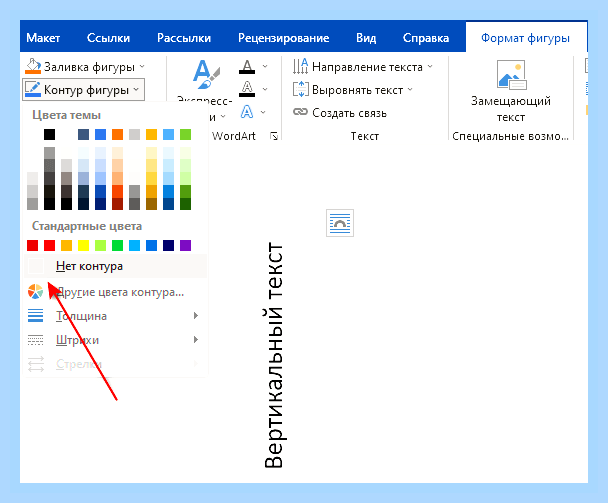The width and height of the screenshot is (608, 503).
Task: Open the layout options icon near text box
Action: [x=340, y=223]
